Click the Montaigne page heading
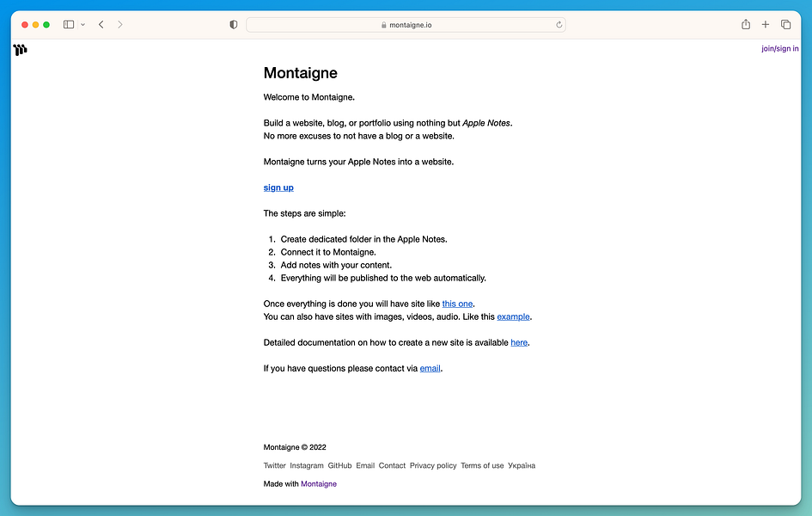 (301, 73)
